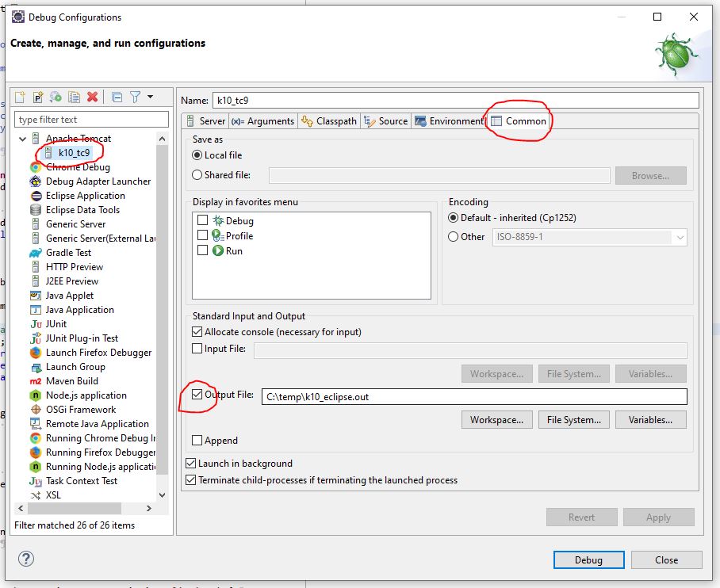Select the Common tab

[x=519, y=121]
